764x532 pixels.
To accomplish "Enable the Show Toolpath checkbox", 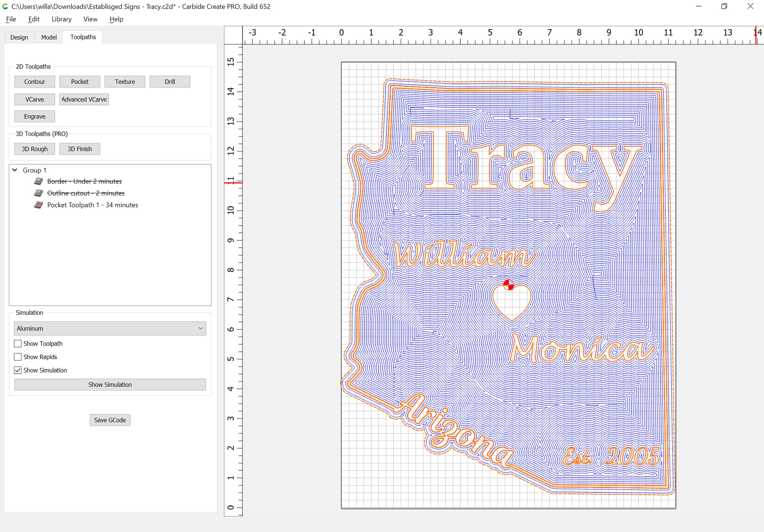I will [x=18, y=344].
